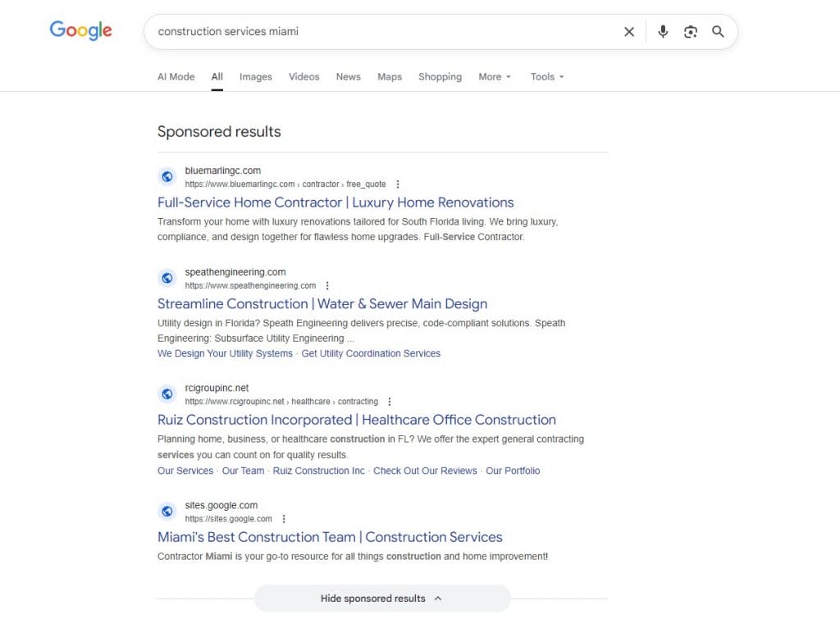Clear the search query with the X icon
Screen dimensions: 840x619
coord(628,31)
